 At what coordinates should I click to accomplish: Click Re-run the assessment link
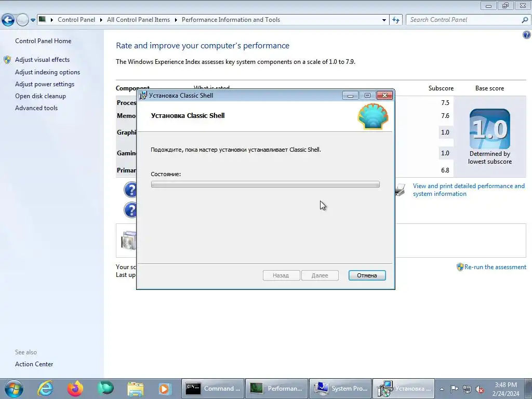coord(495,267)
